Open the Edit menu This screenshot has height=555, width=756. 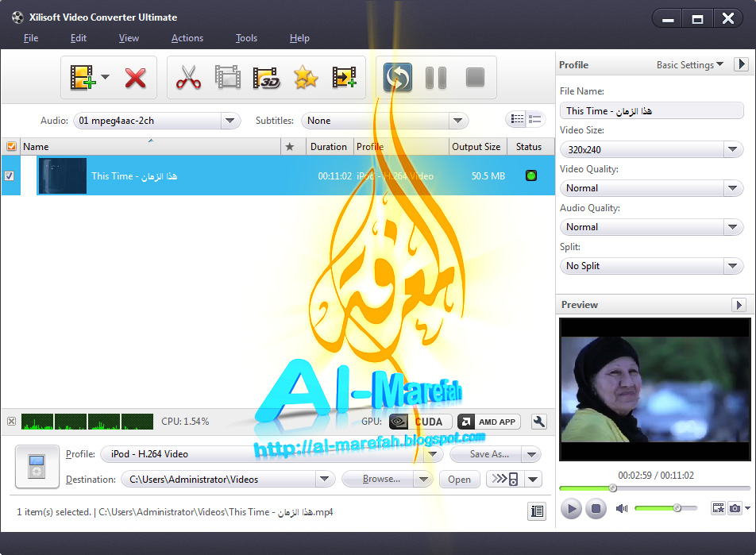point(78,38)
